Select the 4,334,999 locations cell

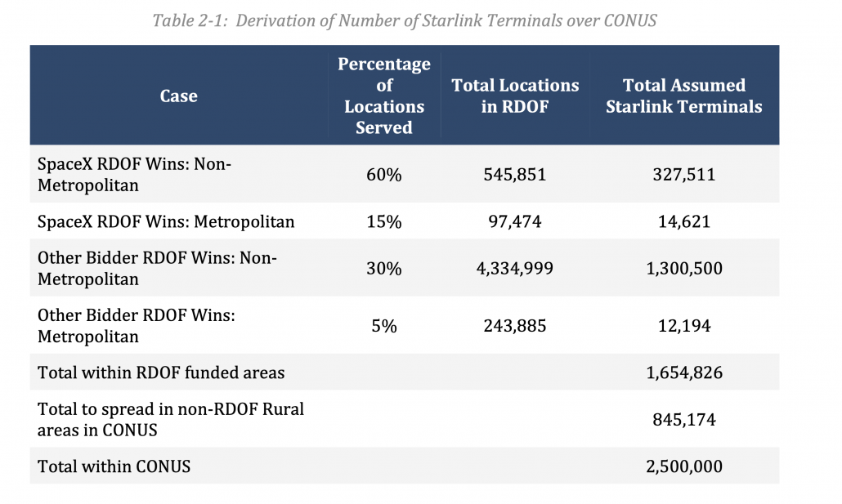[x=515, y=268]
